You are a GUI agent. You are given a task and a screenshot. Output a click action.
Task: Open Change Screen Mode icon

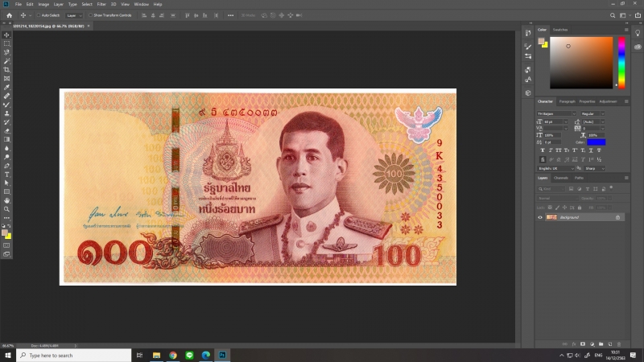point(6,254)
